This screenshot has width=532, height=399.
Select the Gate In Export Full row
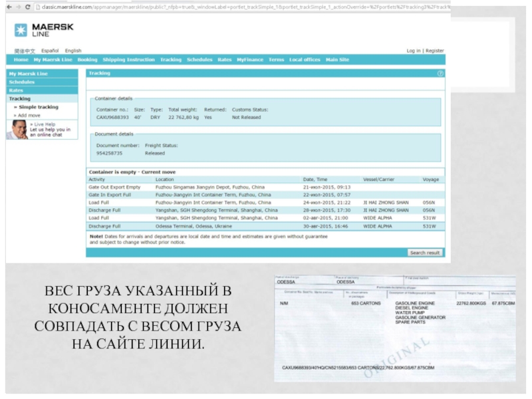click(x=265, y=195)
